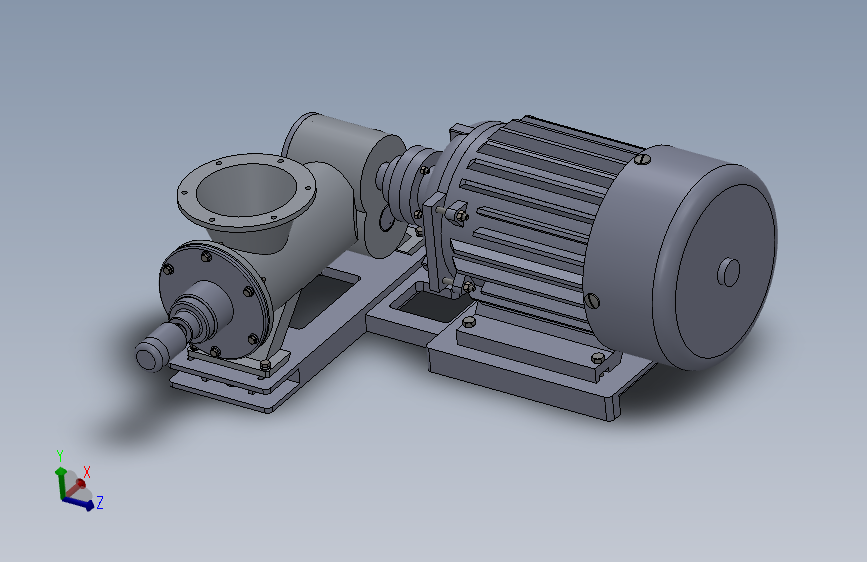Select the red X axis of the triad

click(77, 487)
